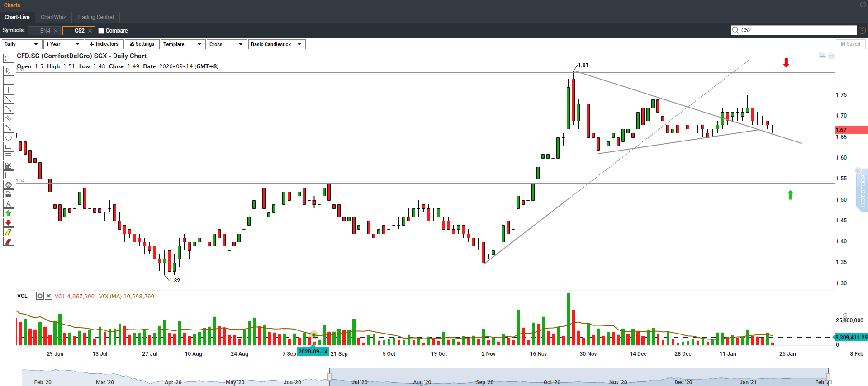
Task: Click the symbol search field
Action: coord(797,30)
